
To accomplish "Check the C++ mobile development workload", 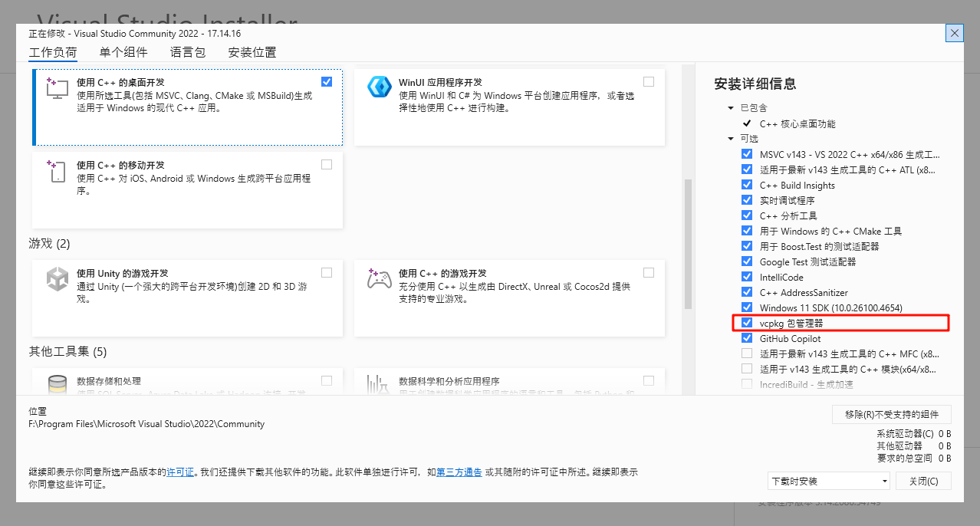I will (327, 164).
